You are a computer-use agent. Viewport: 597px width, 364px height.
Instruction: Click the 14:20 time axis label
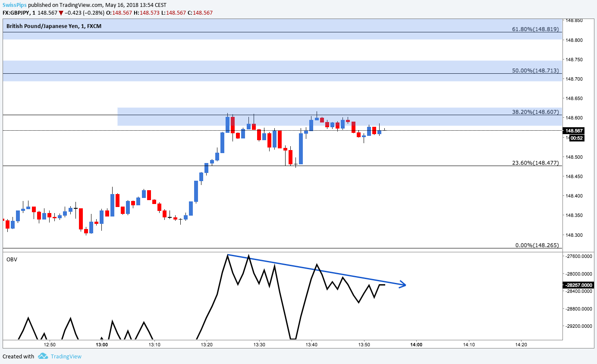click(521, 345)
